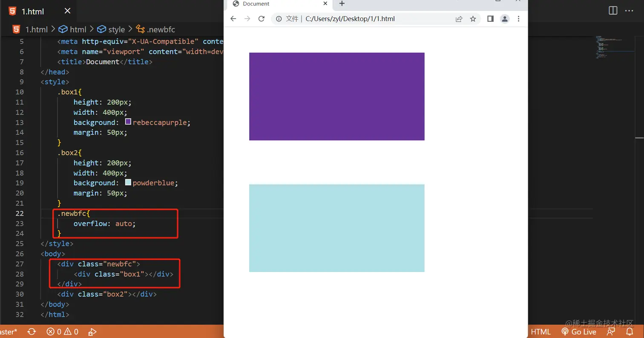Image resolution: width=644 pixels, height=338 pixels.
Task: Open the powderblue color swatch
Action: (x=128, y=182)
